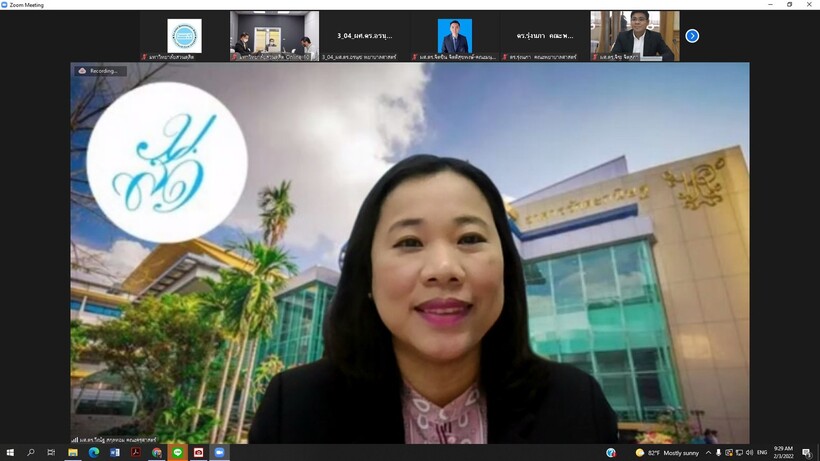820x461 pixels.
Task: Open Adobe Acrobat from taskbar
Action: click(x=136, y=453)
